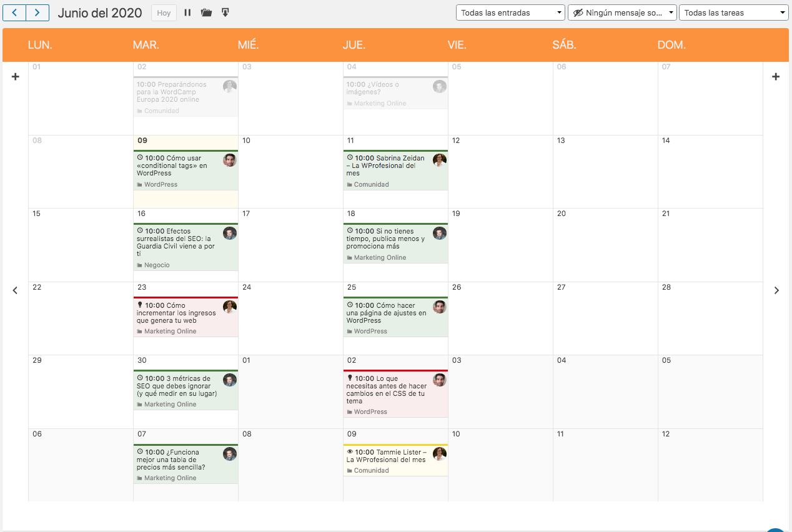Click the plus icon on the right edge
The width and height of the screenshot is (792, 532).
click(x=776, y=76)
